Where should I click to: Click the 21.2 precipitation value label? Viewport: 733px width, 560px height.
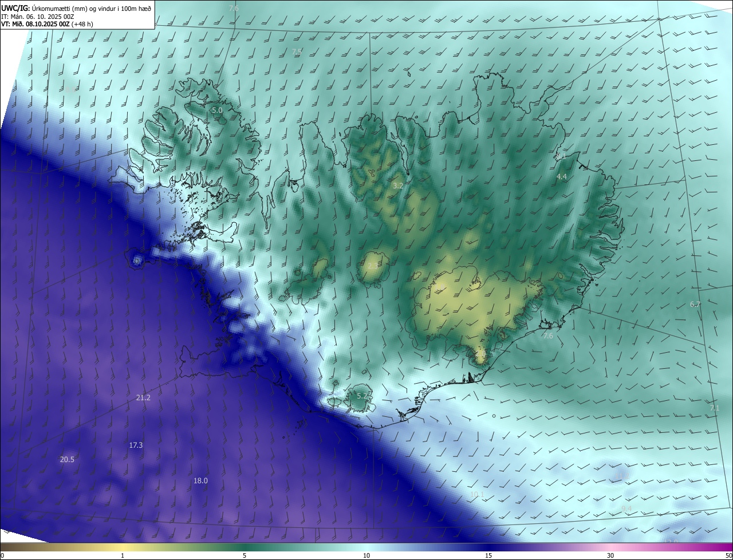coord(143,397)
